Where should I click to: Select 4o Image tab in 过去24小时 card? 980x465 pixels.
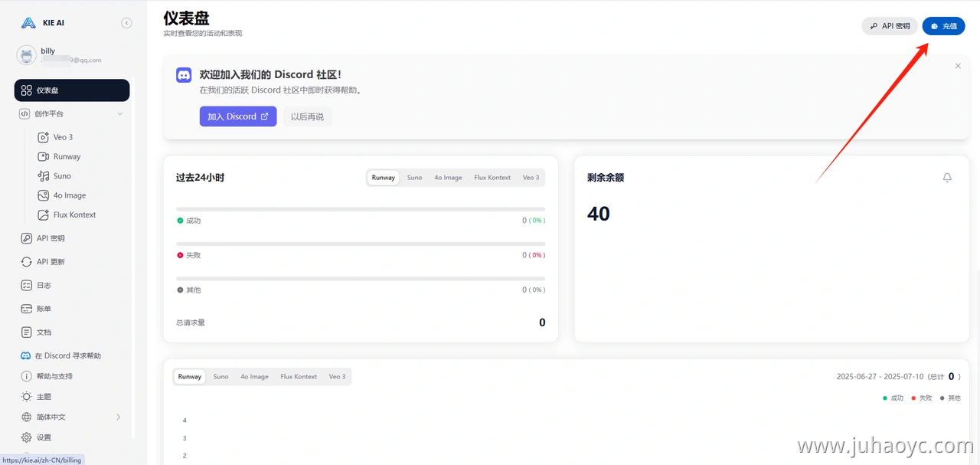[x=448, y=178]
